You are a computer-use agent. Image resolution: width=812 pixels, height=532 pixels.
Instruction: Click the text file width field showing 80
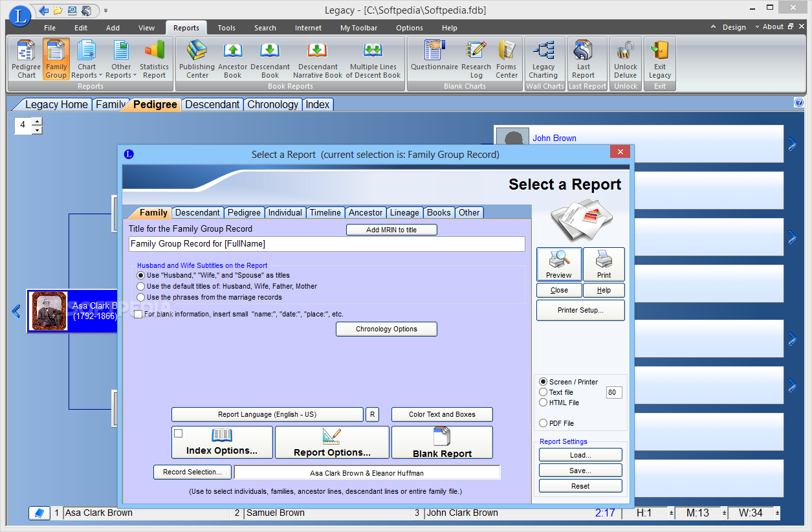[614, 392]
